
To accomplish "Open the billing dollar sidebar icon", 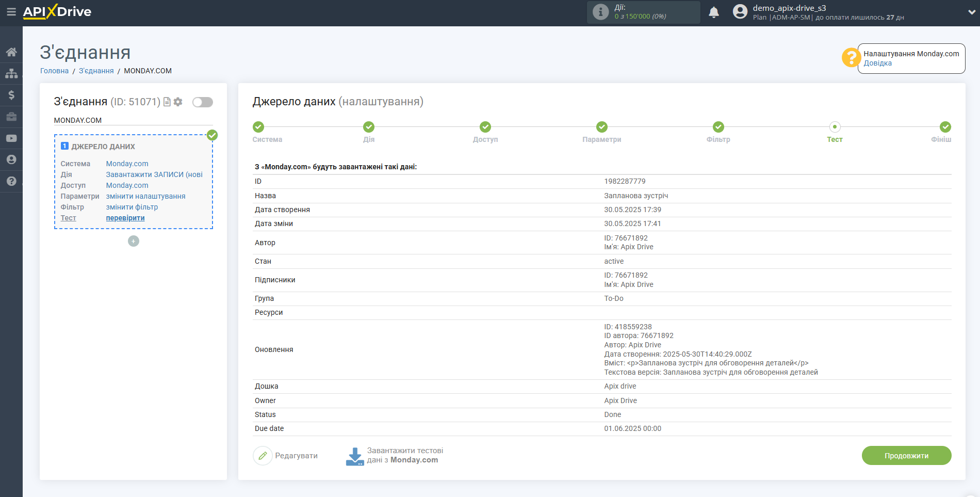I will [x=11, y=95].
